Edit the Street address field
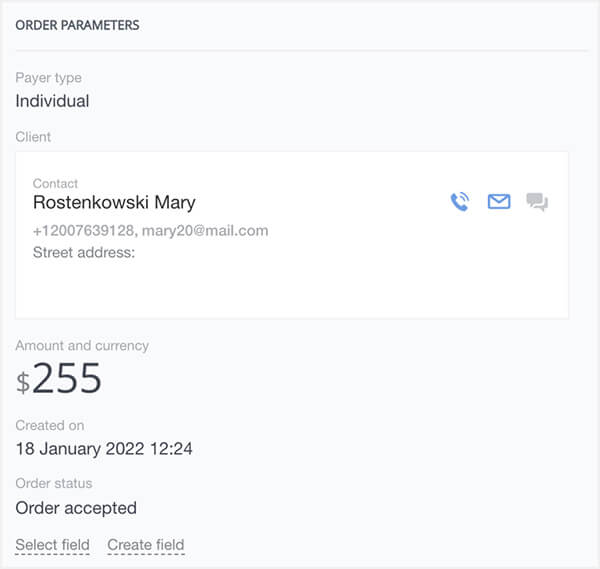Viewport: 600px width, 569px height. tap(84, 252)
